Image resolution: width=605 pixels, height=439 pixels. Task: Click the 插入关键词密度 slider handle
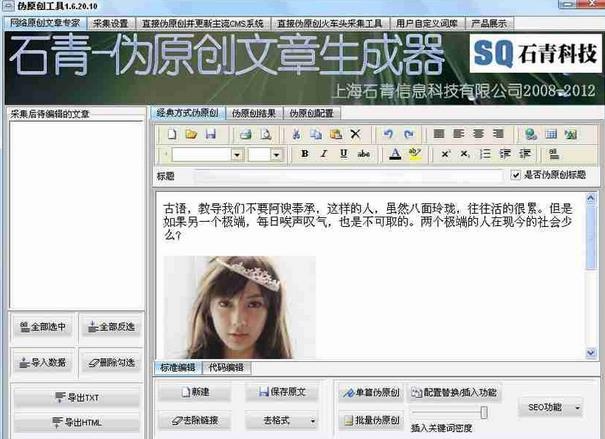483,412
